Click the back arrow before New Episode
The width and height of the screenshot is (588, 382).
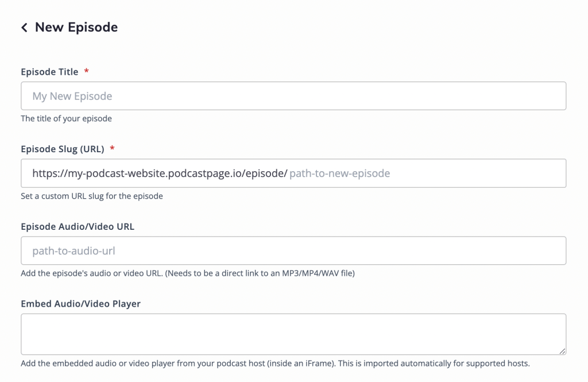pos(24,27)
